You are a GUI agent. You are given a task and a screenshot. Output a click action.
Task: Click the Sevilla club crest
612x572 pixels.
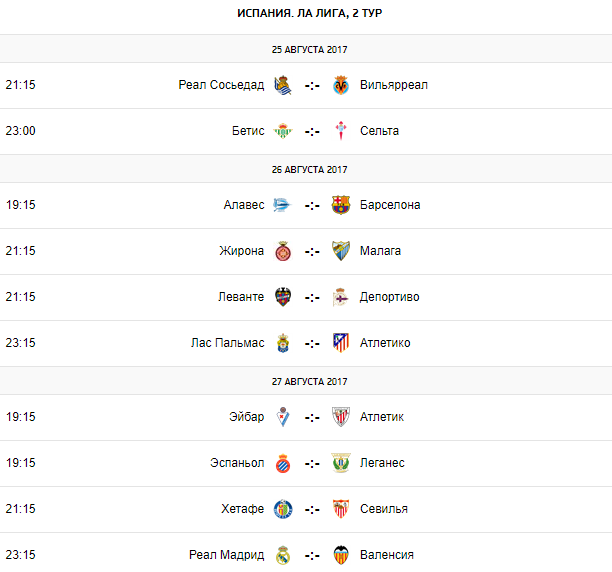click(x=341, y=509)
